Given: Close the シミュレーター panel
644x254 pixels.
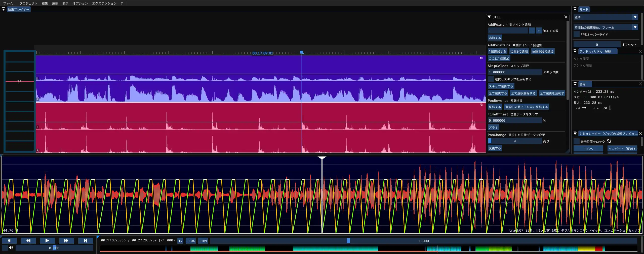Looking at the screenshot, I should [640, 133].
